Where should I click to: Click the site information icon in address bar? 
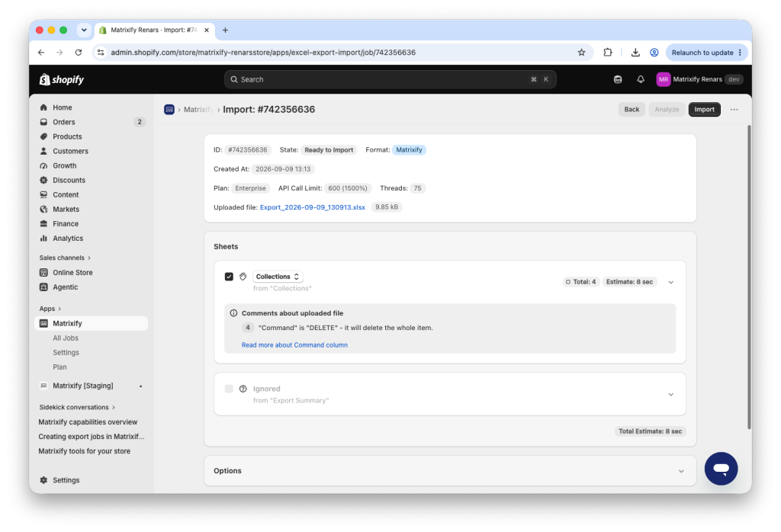click(101, 53)
